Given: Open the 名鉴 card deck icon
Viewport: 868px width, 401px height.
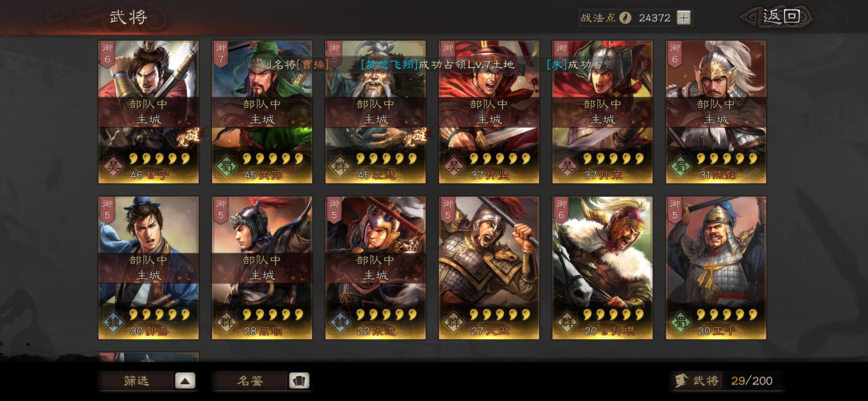Looking at the screenshot, I should (299, 381).
